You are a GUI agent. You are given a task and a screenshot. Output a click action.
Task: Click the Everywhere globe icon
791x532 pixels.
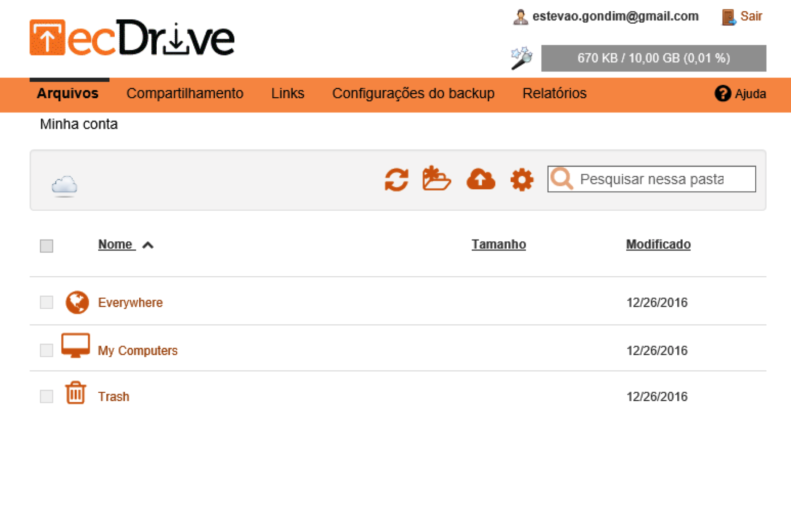click(x=77, y=302)
